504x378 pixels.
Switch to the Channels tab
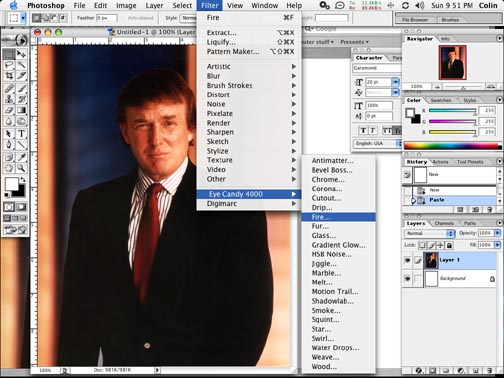pyautogui.click(x=444, y=223)
